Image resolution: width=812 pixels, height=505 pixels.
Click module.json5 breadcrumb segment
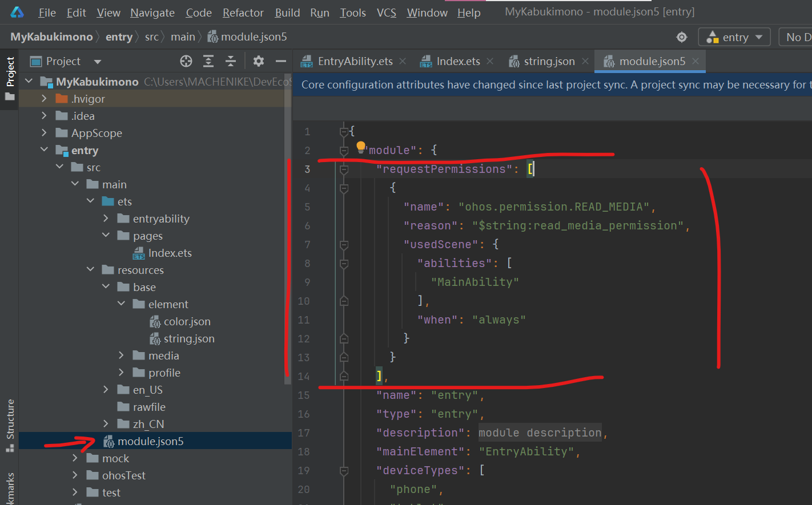[x=247, y=37]
